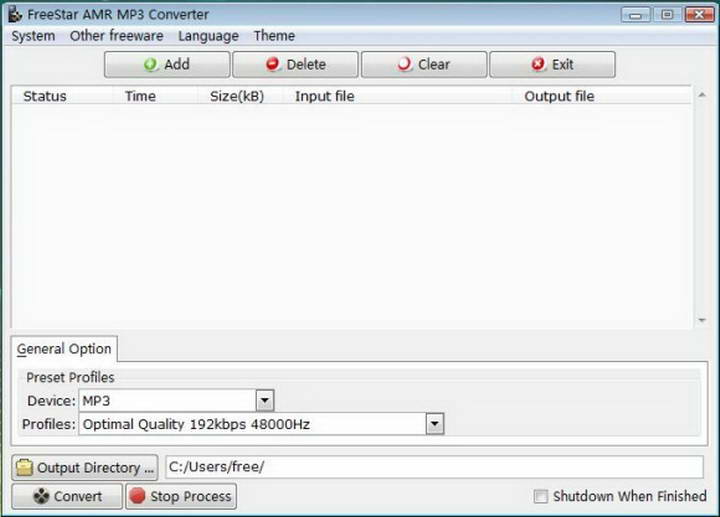
Task: Expand the Device dropdown arrow
Action: click(264, 400)
